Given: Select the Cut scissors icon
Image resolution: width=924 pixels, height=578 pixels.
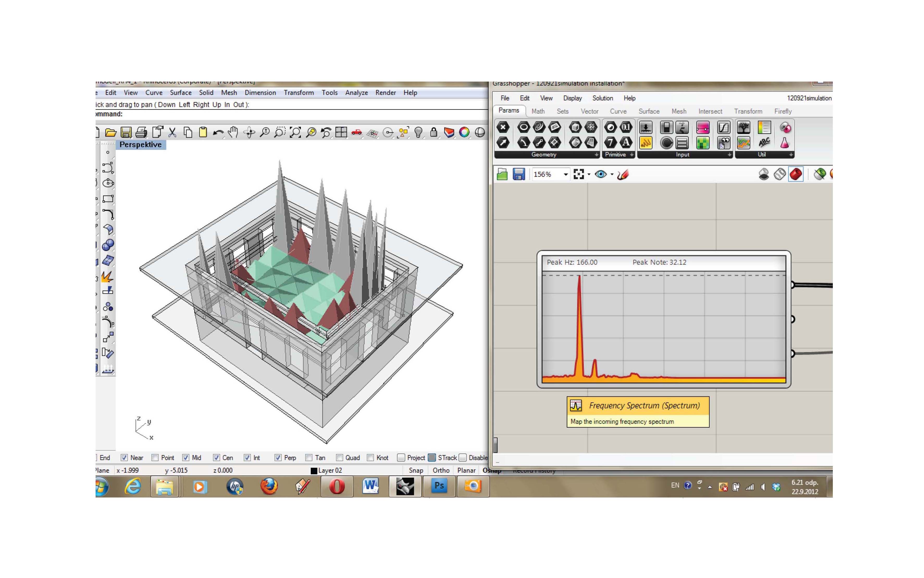Looking at the screenshot, I should (172, 133).
